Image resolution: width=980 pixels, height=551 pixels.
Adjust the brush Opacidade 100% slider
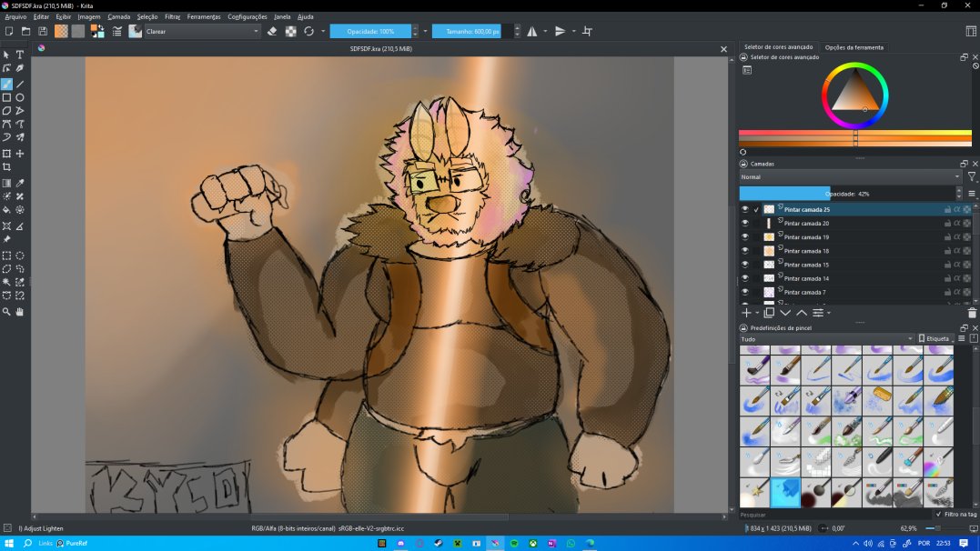[x=370, y=31]
